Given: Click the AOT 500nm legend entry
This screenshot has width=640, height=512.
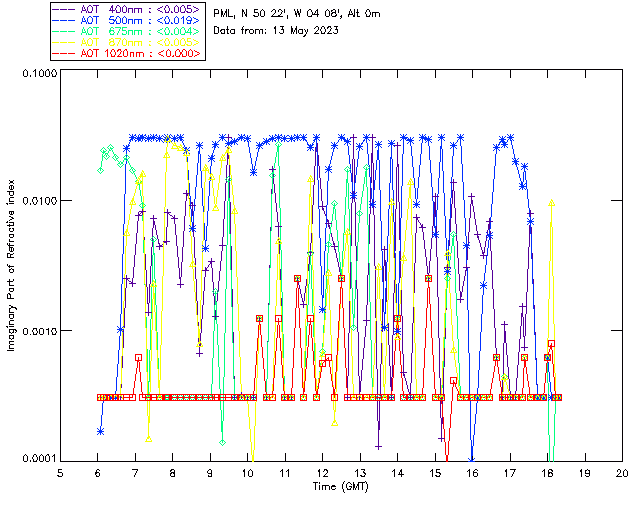Looking at the screenshot, I should tap(127, 20).
